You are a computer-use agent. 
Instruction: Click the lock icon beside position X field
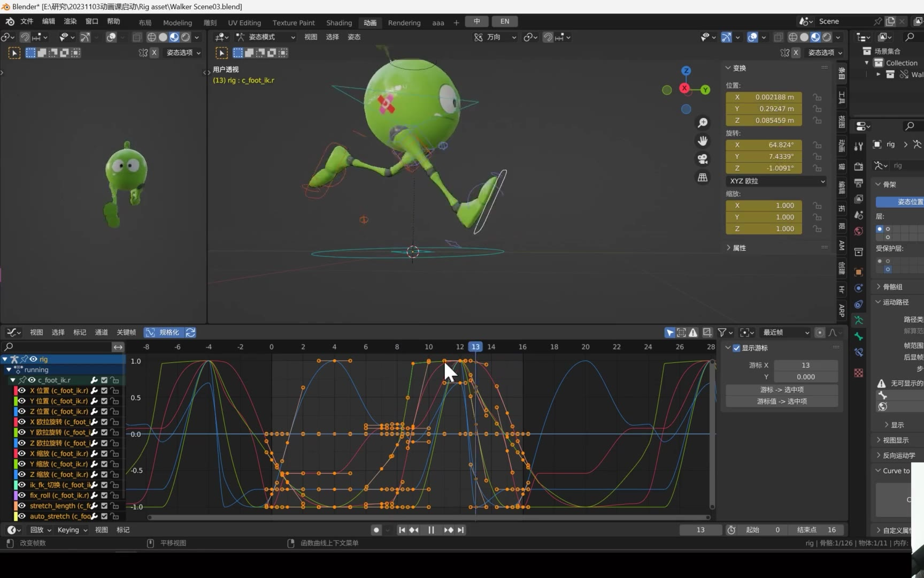[x=817, y=97]
